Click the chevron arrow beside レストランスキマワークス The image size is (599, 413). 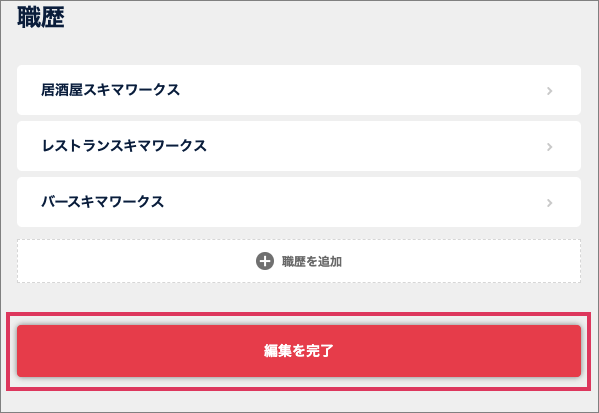[x=549, y=147]
